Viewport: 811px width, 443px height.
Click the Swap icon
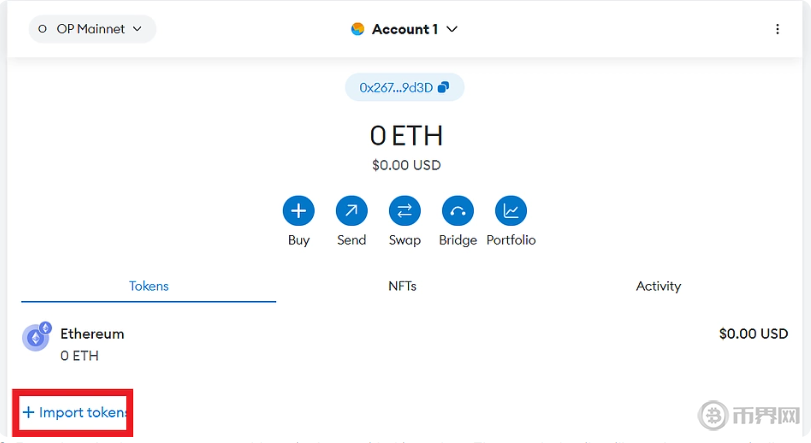coord(405,211)
